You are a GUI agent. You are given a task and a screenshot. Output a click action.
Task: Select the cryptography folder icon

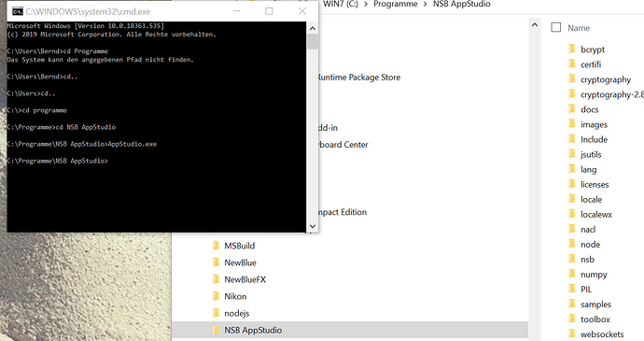coord(572,79)
